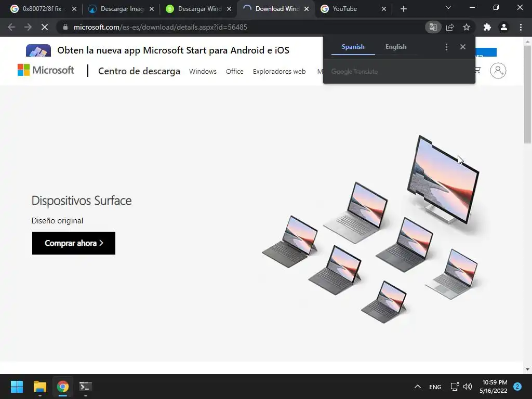532x399 pixels.
Task: Close the Download Wind tab
Action: coord(307,9)
